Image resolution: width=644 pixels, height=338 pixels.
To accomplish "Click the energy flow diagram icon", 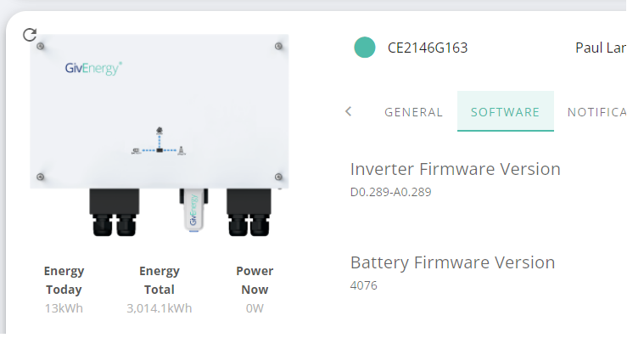I will click(159, 142).
